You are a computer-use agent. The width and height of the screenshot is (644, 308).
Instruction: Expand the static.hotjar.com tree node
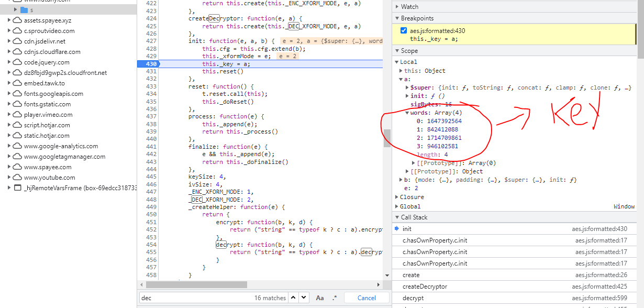(9, 136)
